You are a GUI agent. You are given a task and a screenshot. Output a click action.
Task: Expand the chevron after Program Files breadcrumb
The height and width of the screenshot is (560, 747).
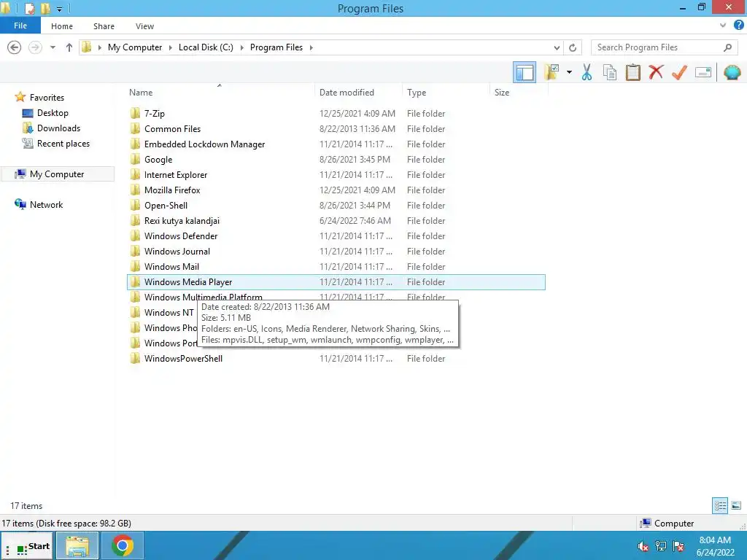coord(311,47)
